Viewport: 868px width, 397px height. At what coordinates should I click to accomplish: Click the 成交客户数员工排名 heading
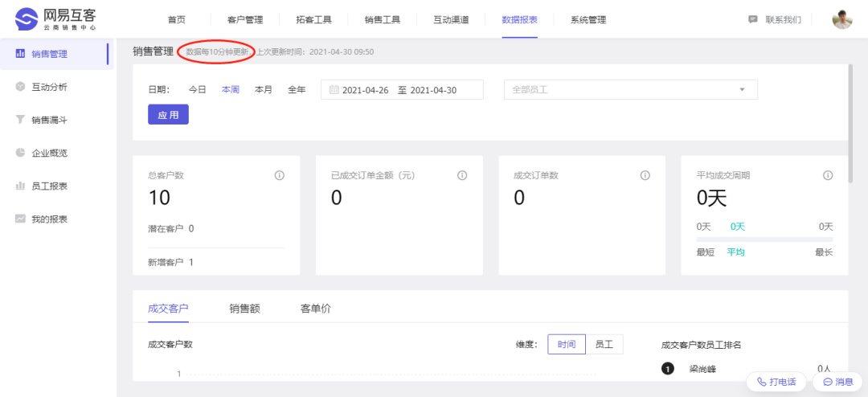coord(701,345)
